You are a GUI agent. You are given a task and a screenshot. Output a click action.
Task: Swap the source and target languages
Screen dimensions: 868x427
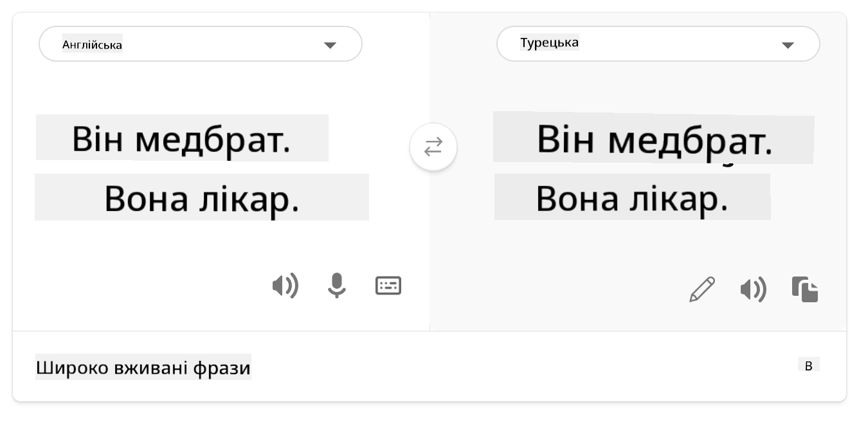click(433, 147)
